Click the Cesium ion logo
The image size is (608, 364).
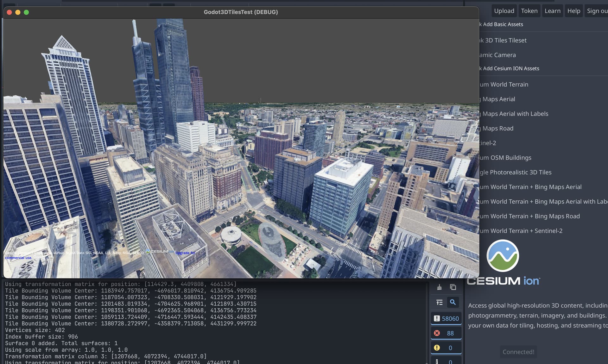coord(503,262)
